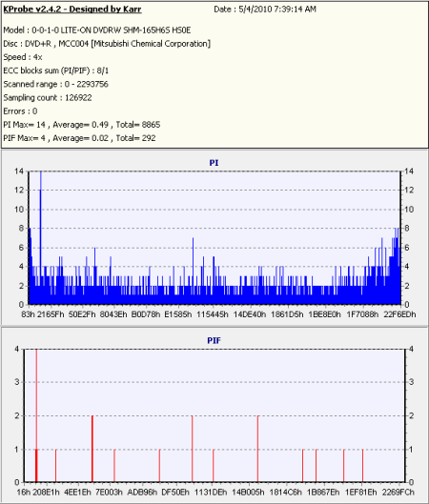429x504 pixels.
Task: Click the Speed 4x line
Action: click(23, 57)
